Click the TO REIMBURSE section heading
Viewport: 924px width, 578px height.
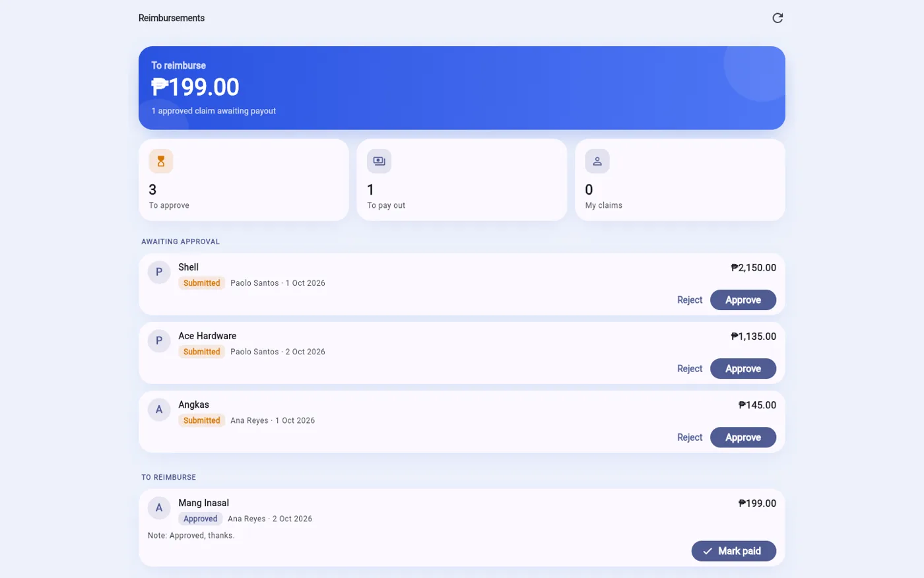tap(168, 477)
